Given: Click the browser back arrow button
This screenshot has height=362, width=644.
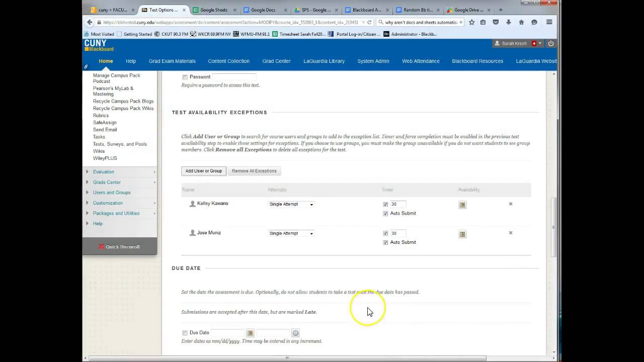Looking at the screenshot, I should pos(90,22).
